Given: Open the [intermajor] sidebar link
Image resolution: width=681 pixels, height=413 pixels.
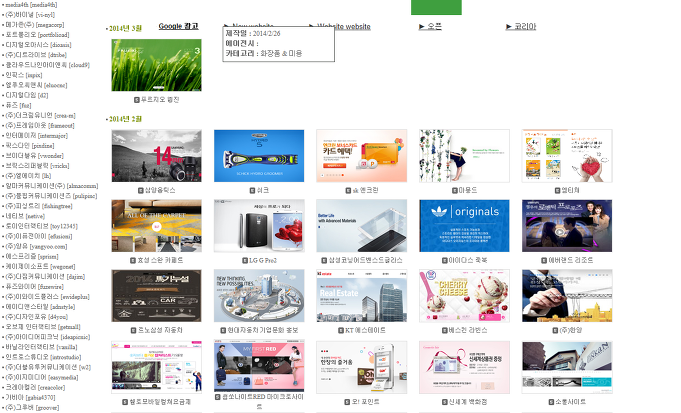Looking at the screenshot, I should click(36, 135).
